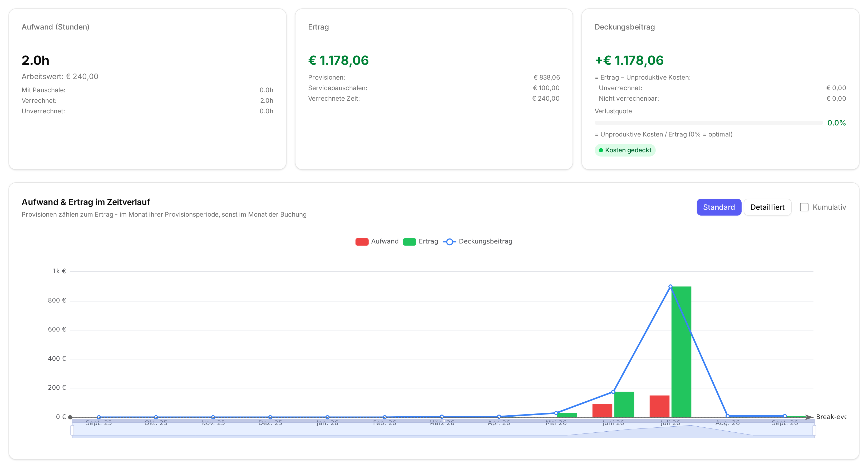The width and height of the screenshot is (868, 468).
Task: Click the left zoom slider handle
Action: (x=72, y=430)
